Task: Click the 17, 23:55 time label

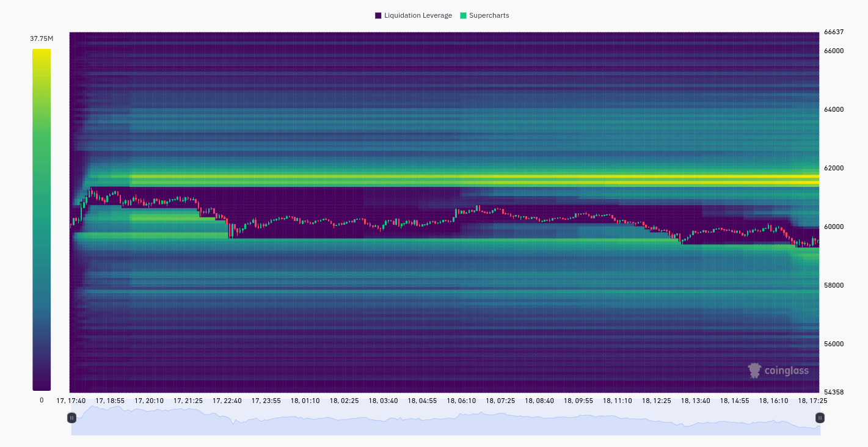Action: 266,401
